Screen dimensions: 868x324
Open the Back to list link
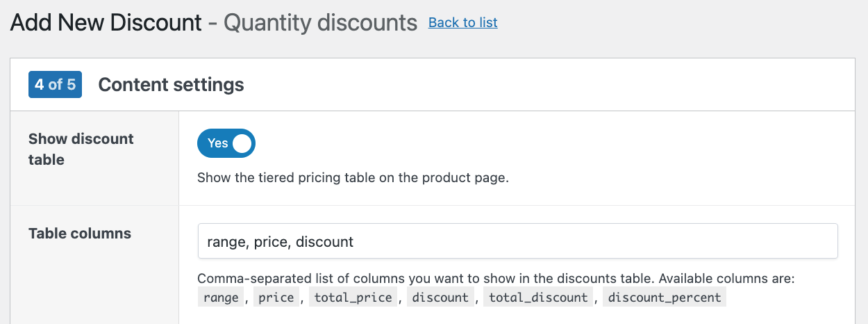click(x=462, y=22)
